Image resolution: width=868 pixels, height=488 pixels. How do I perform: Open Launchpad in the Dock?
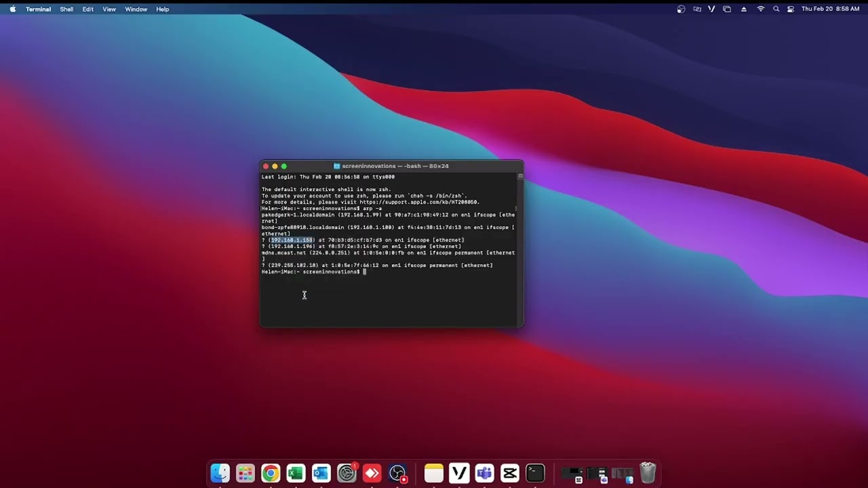[245, 472]
